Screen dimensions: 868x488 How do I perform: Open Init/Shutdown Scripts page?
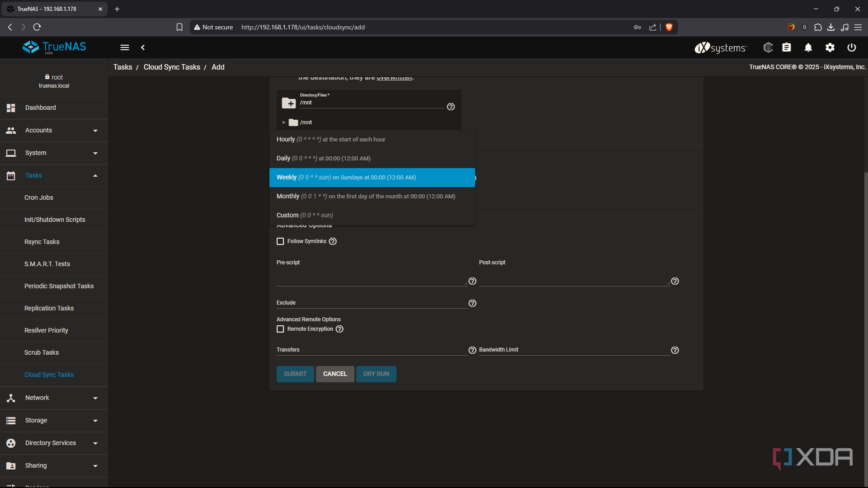pyautogui.click(x=54, y=220)
